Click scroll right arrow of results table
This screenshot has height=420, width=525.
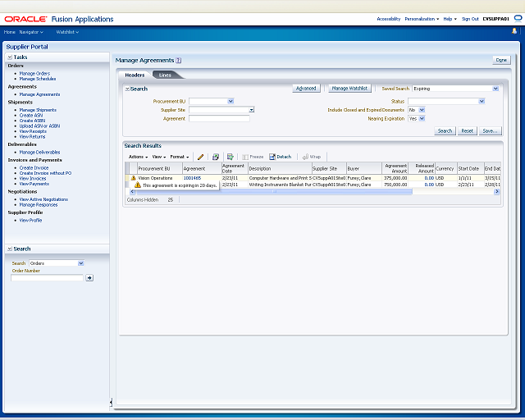[x=497, y=192]
